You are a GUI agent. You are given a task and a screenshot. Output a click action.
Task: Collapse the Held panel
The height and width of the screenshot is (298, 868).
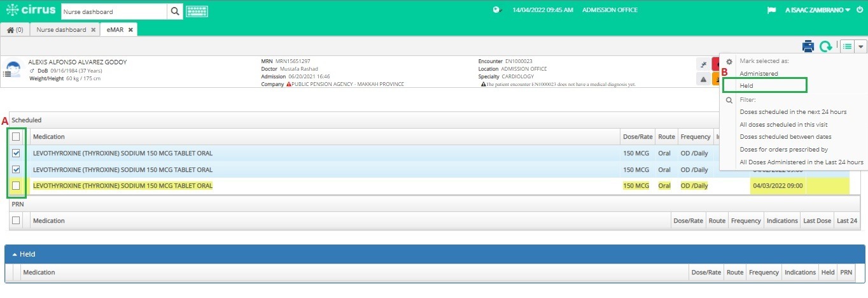[15, 254]
